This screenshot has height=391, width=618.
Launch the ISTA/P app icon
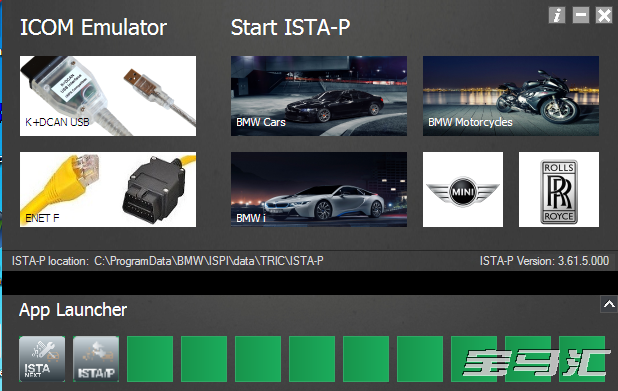click(96, 359)
